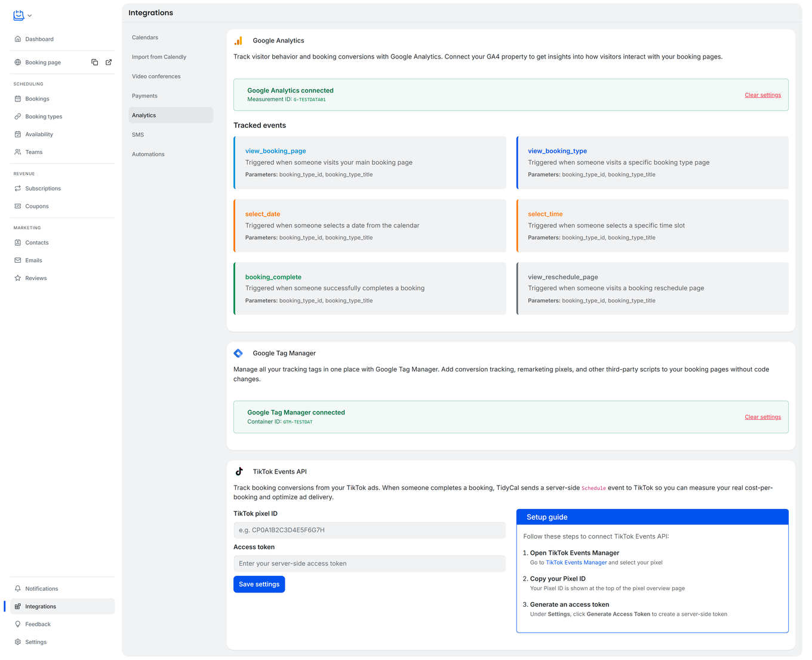Screen dimensions: 812x660
Task: Click the Settings gear icon
Action: coord(18,642)
